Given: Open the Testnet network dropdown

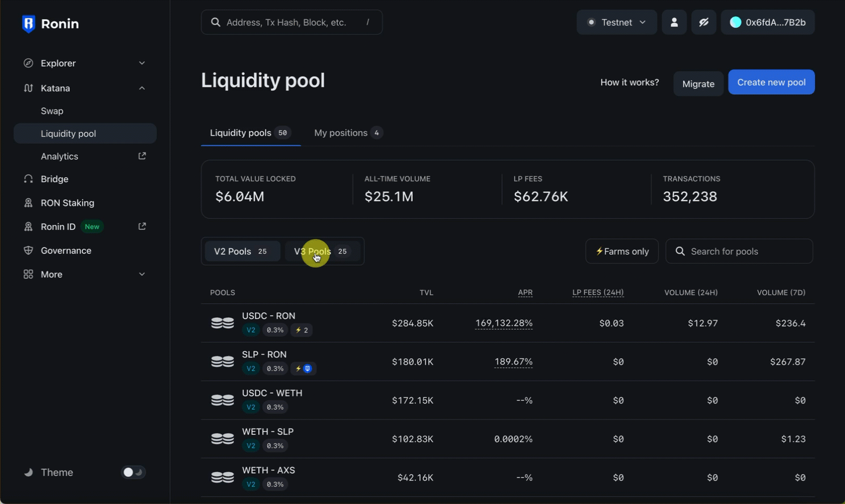Looking at the screenshot, I should 617,22.
